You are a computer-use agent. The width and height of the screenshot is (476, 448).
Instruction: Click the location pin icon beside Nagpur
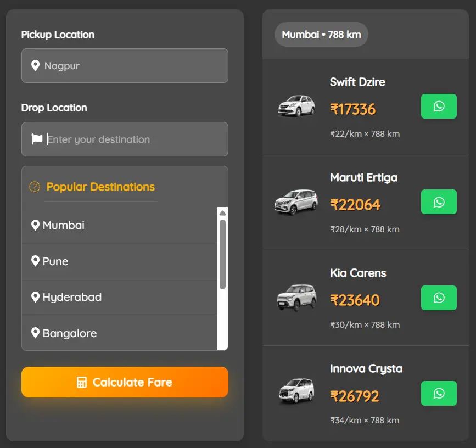(x=36, y=65)
